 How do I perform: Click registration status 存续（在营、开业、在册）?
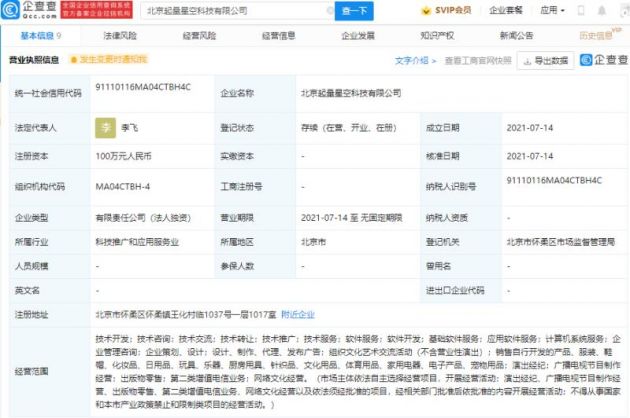349,128
